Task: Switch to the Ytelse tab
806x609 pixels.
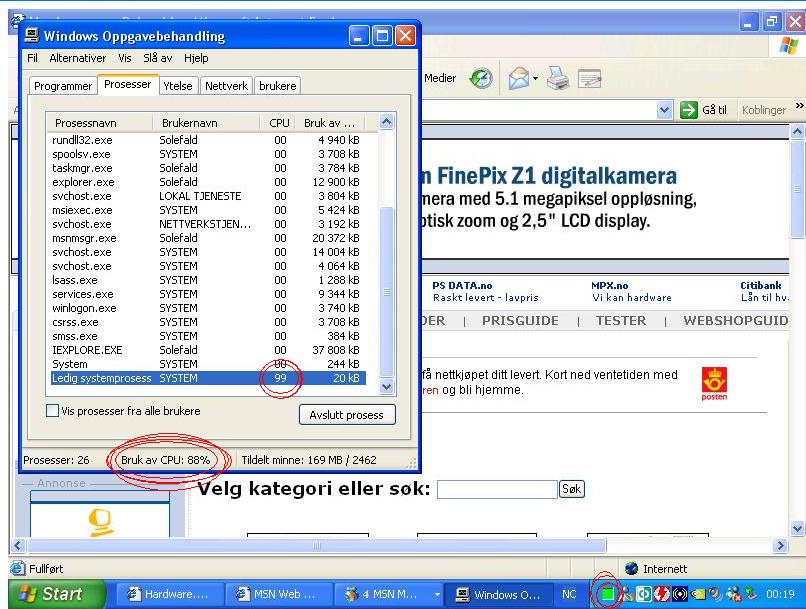Action: tap(178, 86)
